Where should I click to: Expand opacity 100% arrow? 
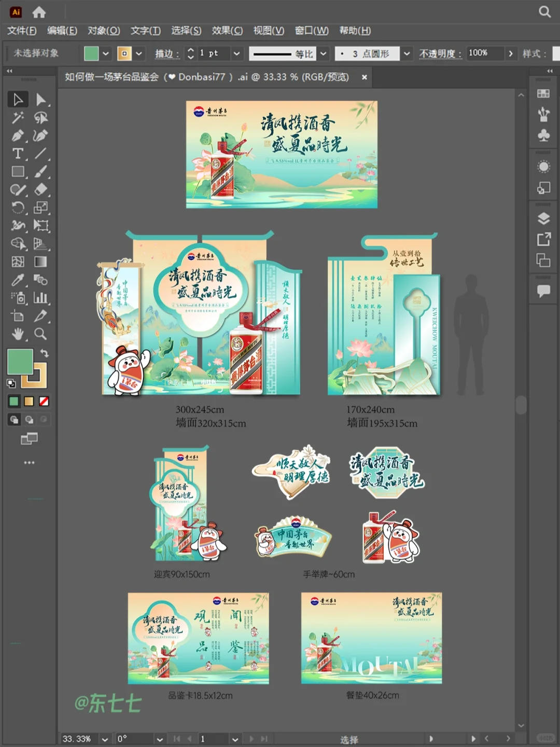[x=511, y=53]
